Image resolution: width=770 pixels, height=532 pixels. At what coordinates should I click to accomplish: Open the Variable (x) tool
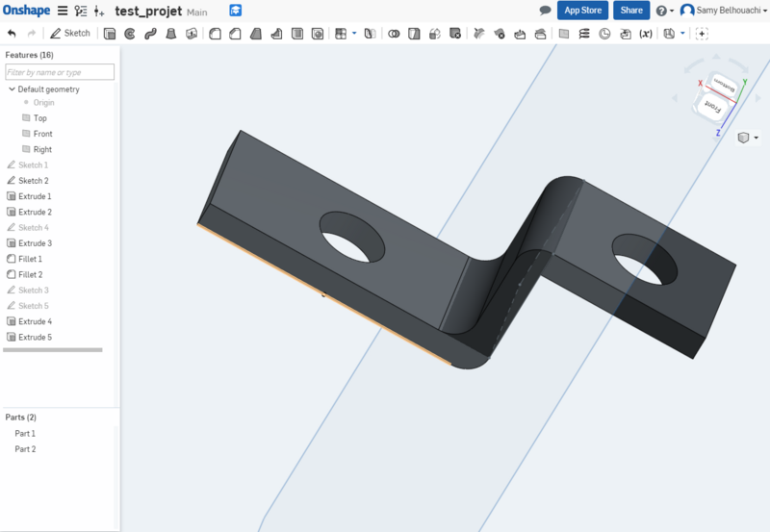[x=646, y=34]
